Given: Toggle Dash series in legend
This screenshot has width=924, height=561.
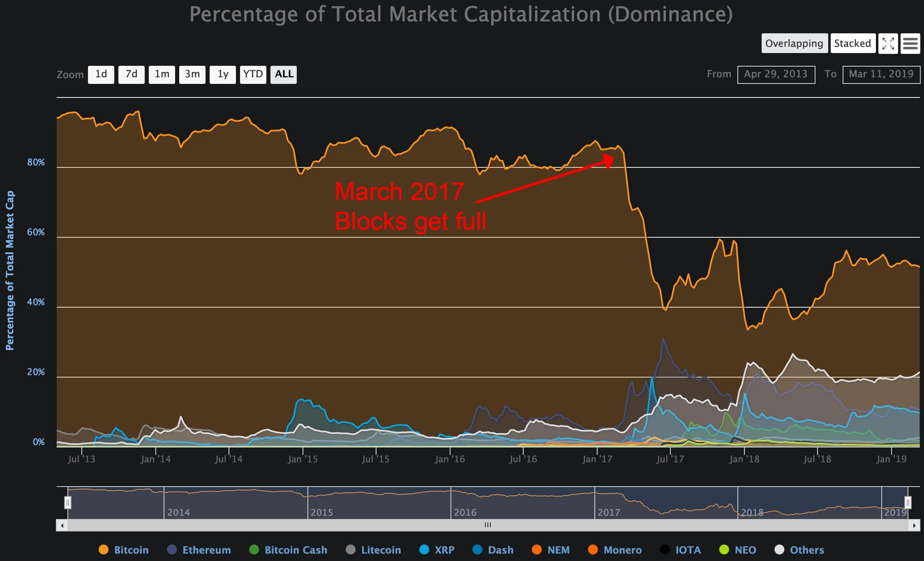Looking at the screenshot, I should 493,550.
